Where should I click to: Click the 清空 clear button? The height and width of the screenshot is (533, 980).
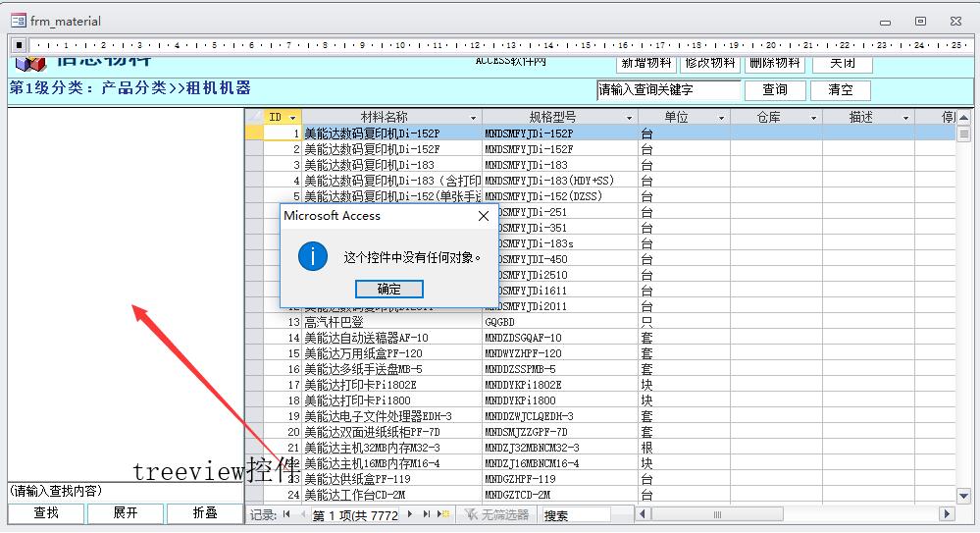point(841,90)
